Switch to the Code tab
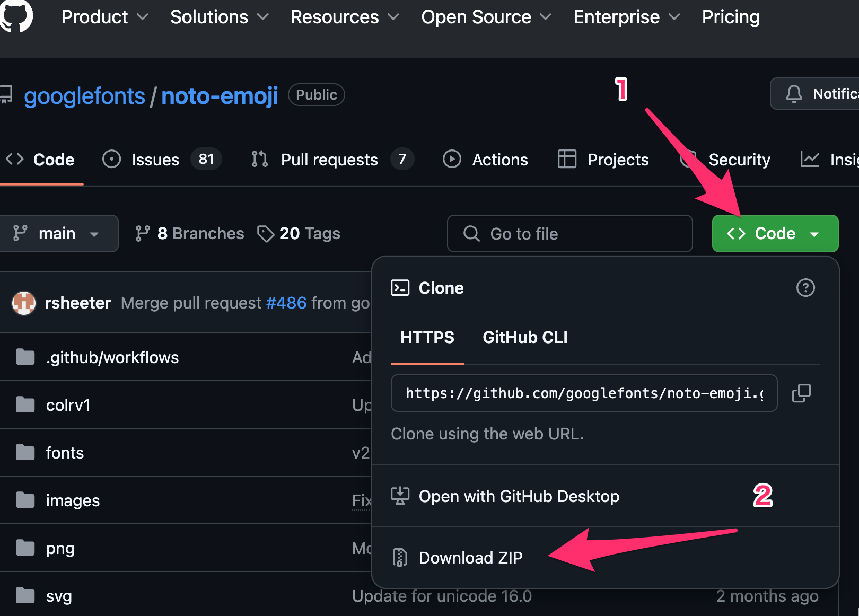 coord(40,160)
